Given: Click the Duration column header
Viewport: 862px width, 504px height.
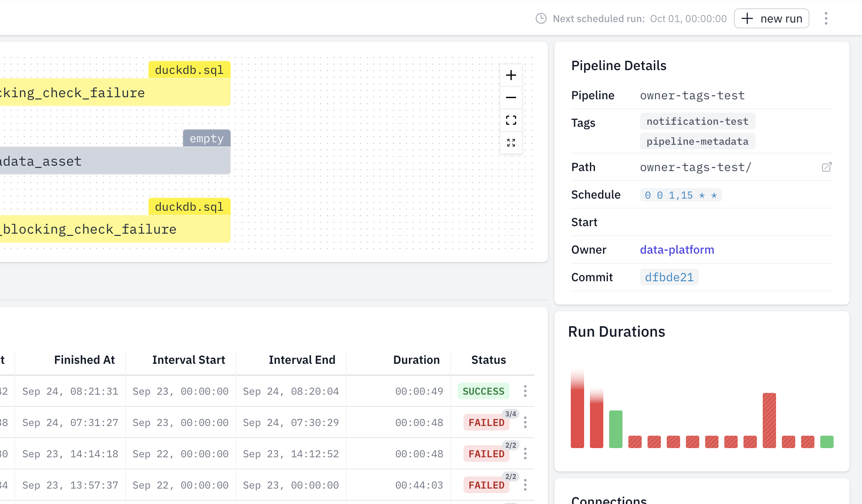Looking at the screenshot, I should [416, 360].
